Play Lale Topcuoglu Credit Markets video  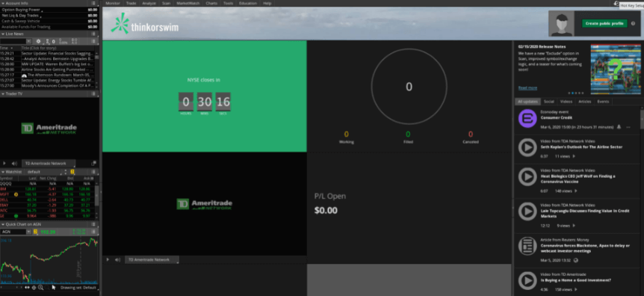(x=527, y=212)
